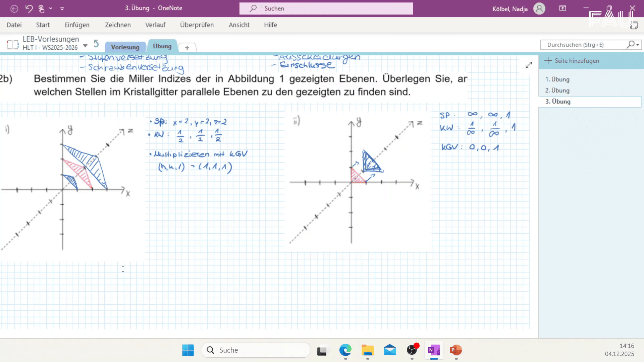The image size is (644, 362).
Task: Select the touch/mouse mode icon
Action: click(x=41, y=8)
